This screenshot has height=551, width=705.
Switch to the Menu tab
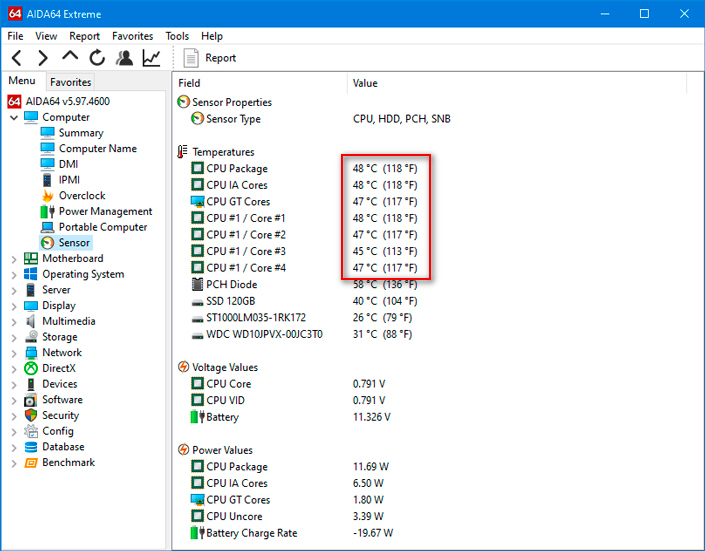pos(22,81)
